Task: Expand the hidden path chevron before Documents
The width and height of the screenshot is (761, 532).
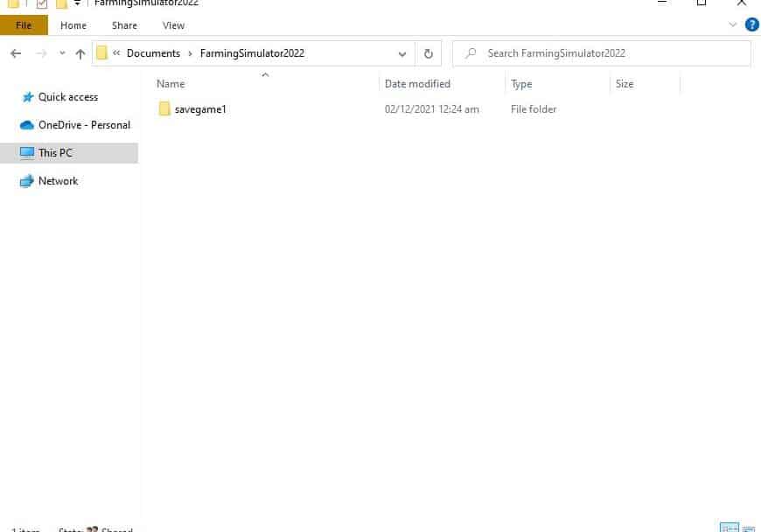Action: coord(116,52)
